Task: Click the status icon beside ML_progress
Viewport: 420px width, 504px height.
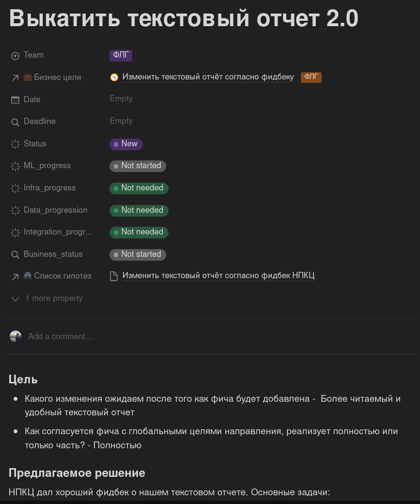Action: tap(15, 166)
